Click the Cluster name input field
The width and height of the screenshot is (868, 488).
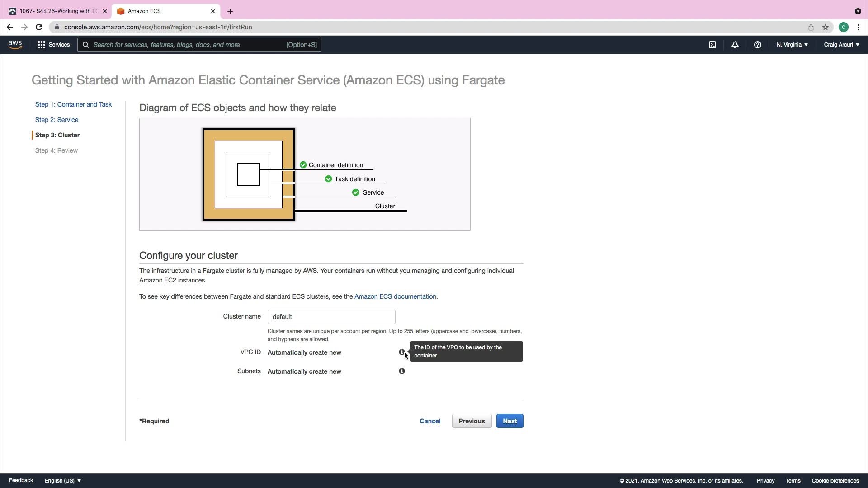[x=331, y=317]
